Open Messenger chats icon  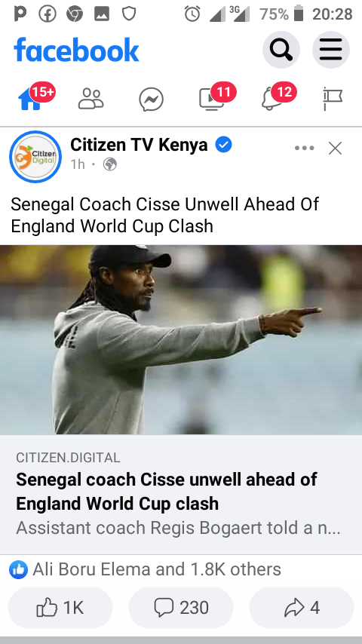(x=151, y=100)
